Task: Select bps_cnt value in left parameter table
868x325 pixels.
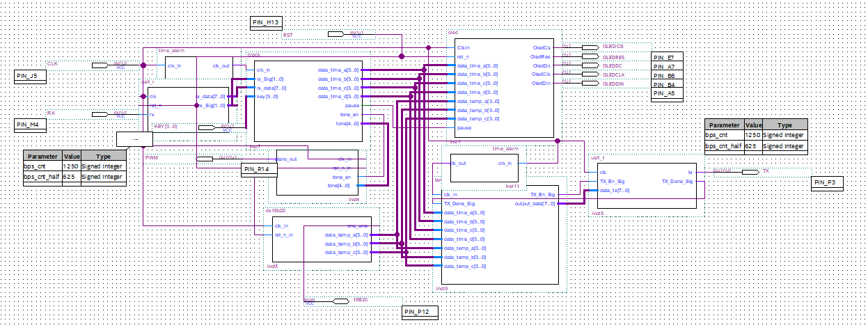Action: pos(72,167)
